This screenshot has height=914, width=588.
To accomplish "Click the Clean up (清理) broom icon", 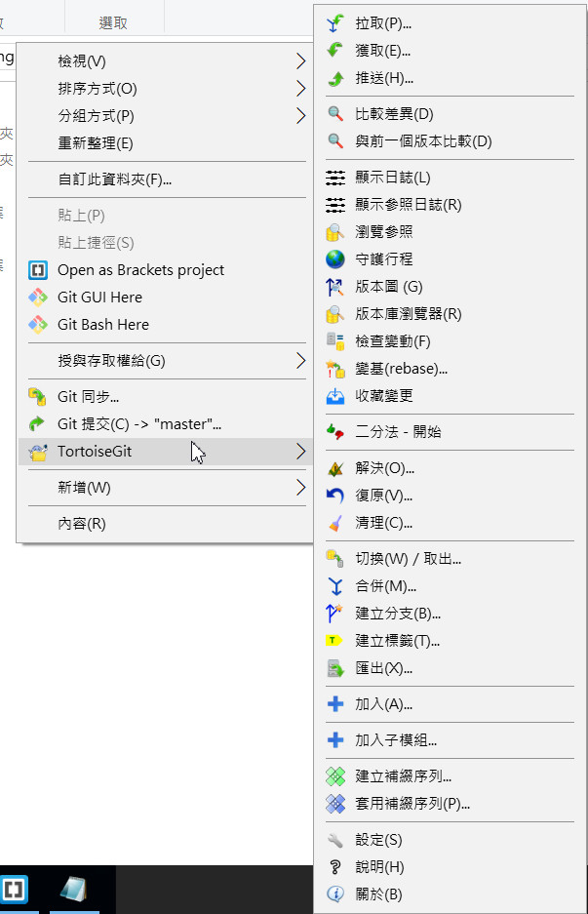I will [335, 523].
